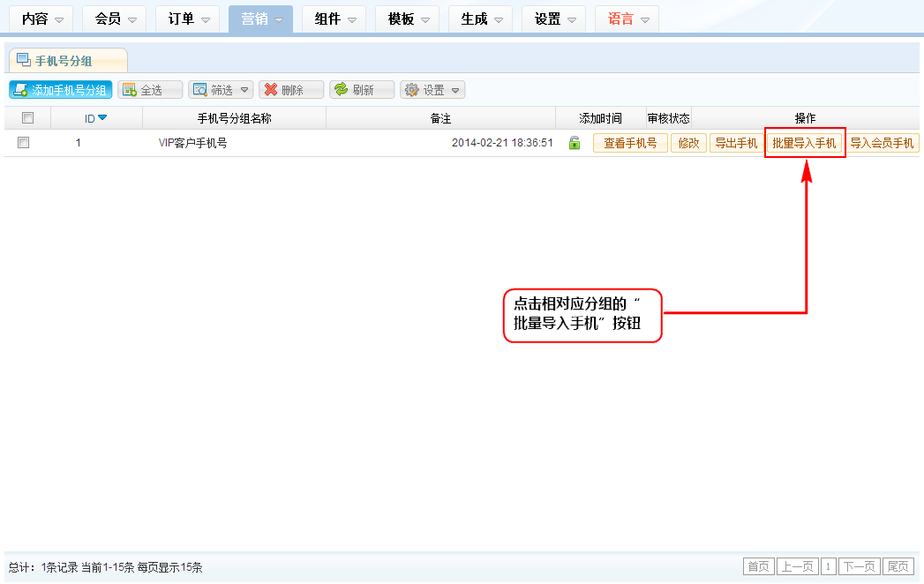The height and width of the screenshot is (584, 924).
Task: Click the 设置 gear icon in toolbar
Action: point(411,90)
